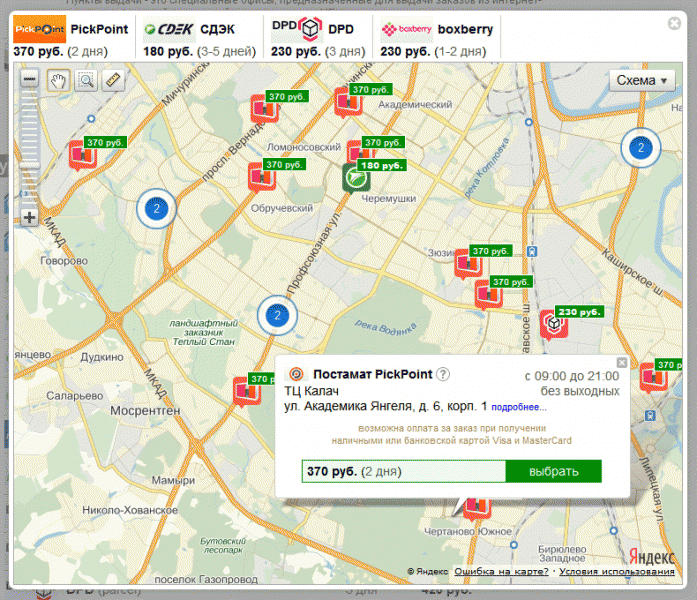Click the DPD 230 руб. map marker
The width and height of the screenshot is (697, 600).
pyautogui.click(x=553, y=324)
